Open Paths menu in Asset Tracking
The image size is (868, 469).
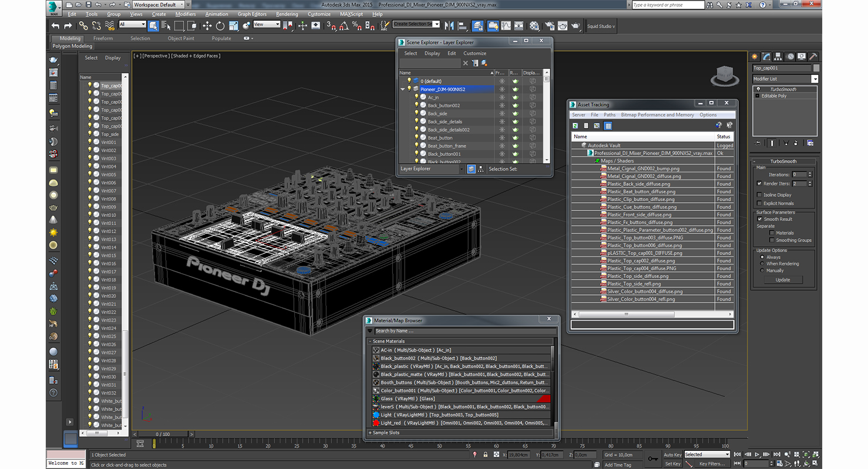point(610,115)
